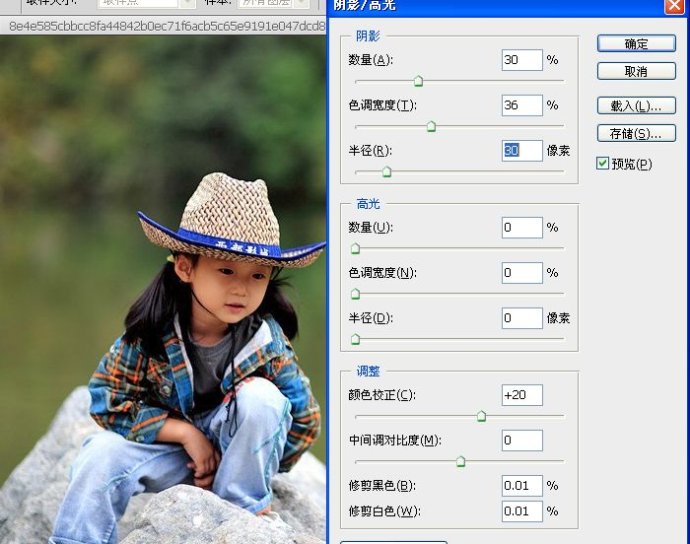
Task: Click the 确定 confirm button
Action: tap(636, 44)
